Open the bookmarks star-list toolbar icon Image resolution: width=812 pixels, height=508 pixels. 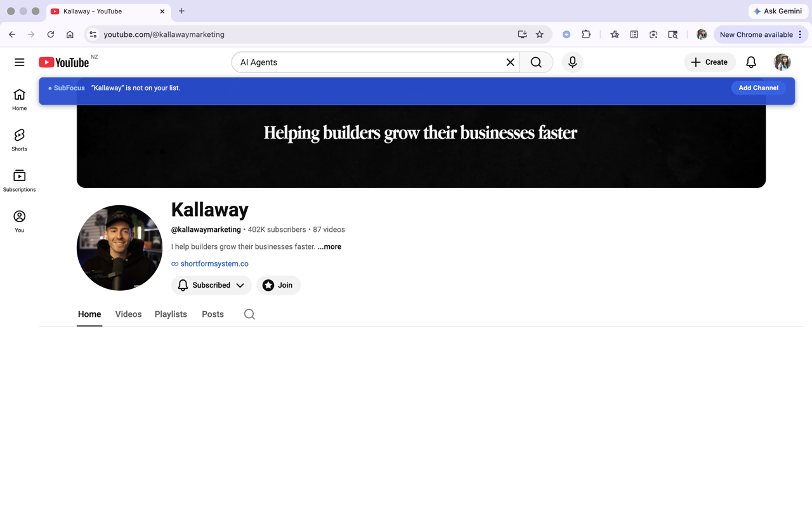[615, 34]
